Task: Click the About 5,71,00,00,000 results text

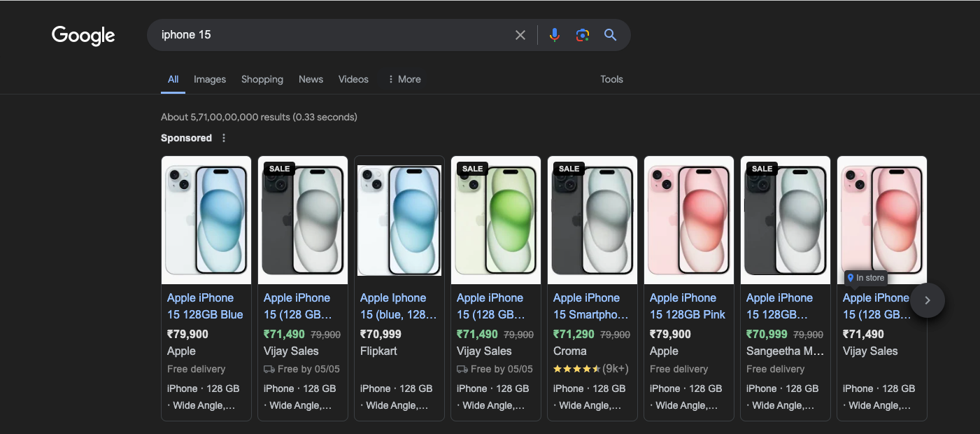Action: (x=259, y=117)
